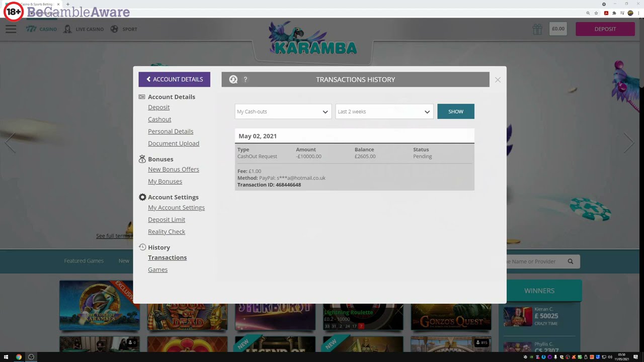Image resolution: width=644 pixels, height=362 pixels.
Task: Click the Account Details section icon
Action: tap(142, 97)
